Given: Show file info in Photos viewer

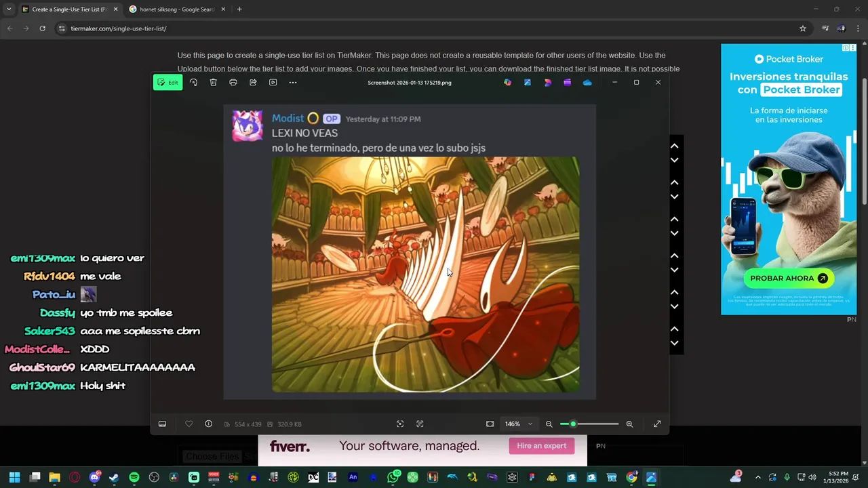Looking at the screenshot, I should click(x=208, y=424).
